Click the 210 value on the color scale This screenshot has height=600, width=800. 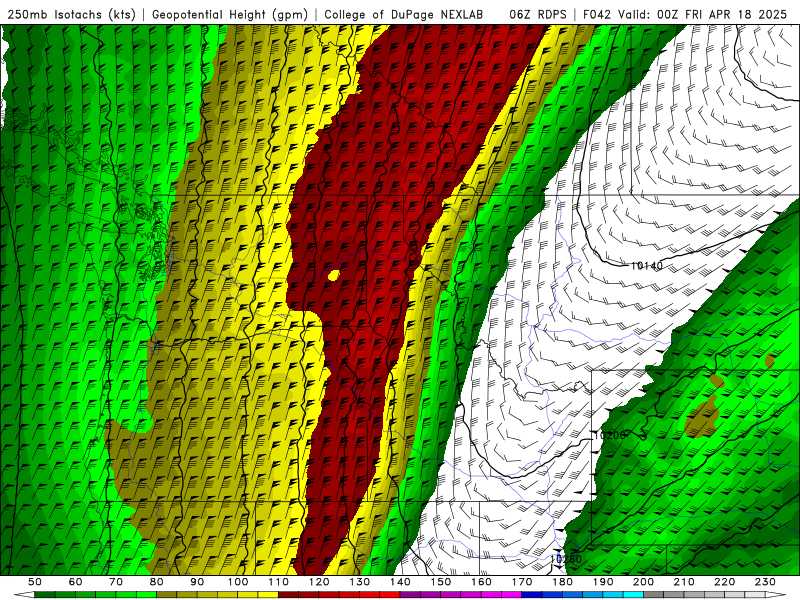click(x=684, y=582)
